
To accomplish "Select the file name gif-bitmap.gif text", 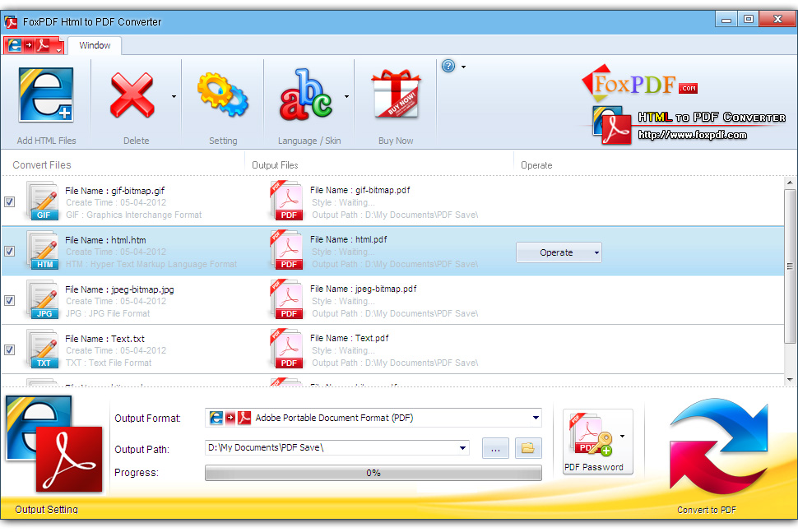I will 138,191.
